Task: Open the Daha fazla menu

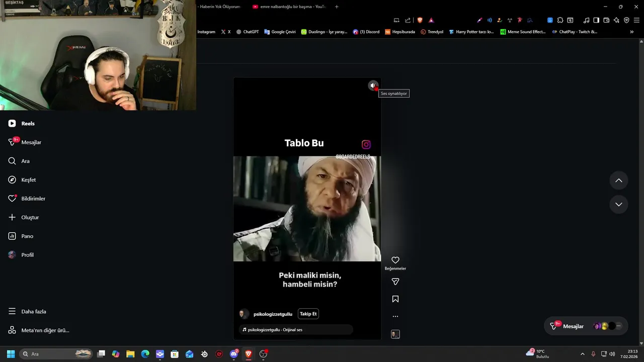Action: 27,311
